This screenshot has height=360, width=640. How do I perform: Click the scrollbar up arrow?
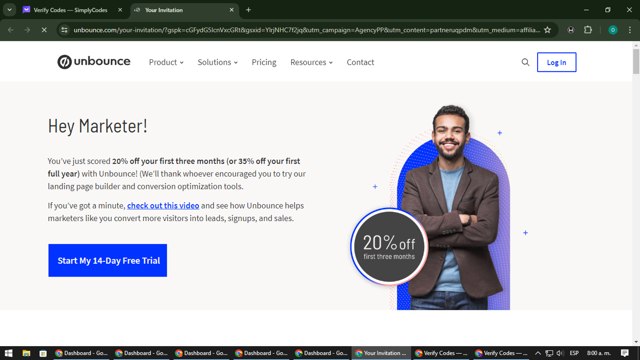(636, 44)
